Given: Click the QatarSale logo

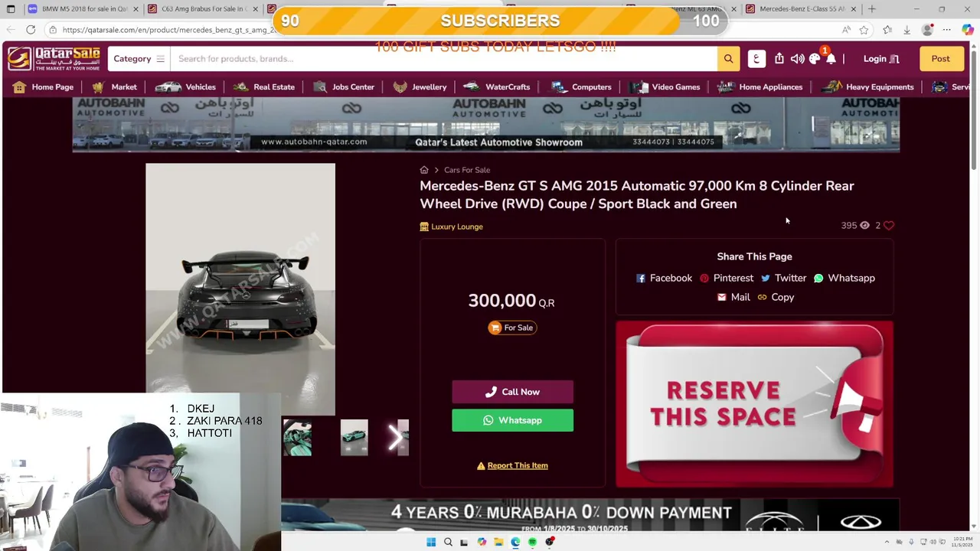Looking at the screenshot, I should coord(54,59).
